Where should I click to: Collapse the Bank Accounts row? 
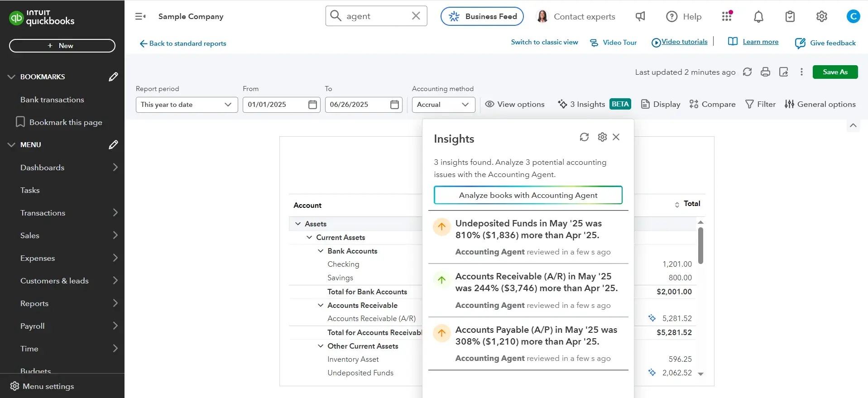pyautogui.click(x=321, y=251)
